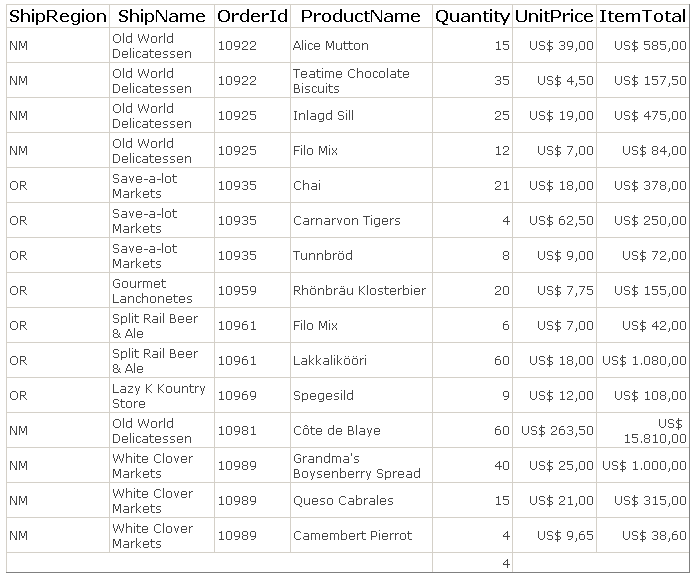The height and width of the screenshot is (578, 697).
Task: Sort by the ShipName column header
Action: (x=161, y=16)
